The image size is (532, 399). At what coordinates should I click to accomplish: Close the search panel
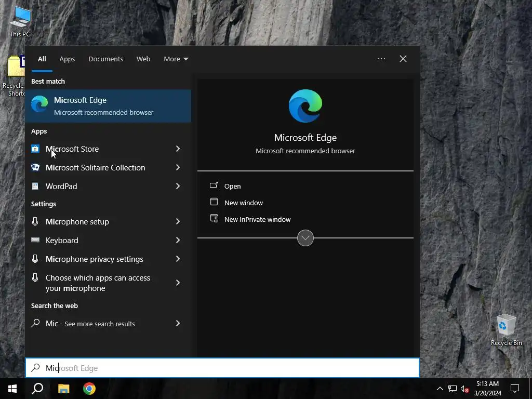click(x=403, y=59)
